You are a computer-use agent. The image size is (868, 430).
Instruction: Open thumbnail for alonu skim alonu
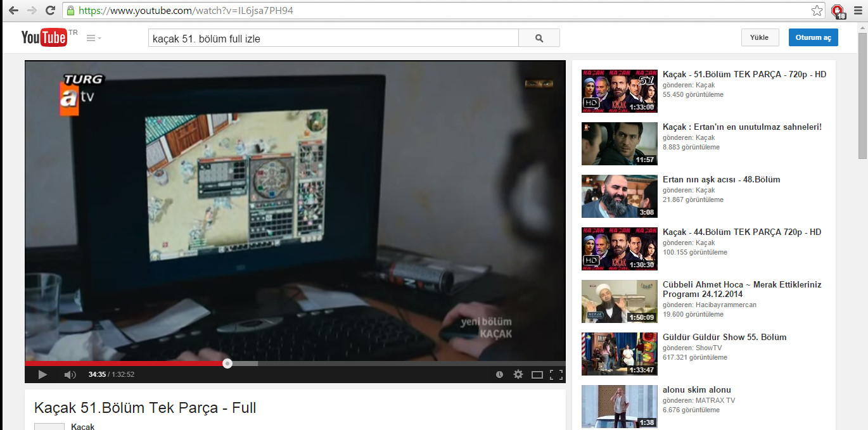click(x=620, y=407)
